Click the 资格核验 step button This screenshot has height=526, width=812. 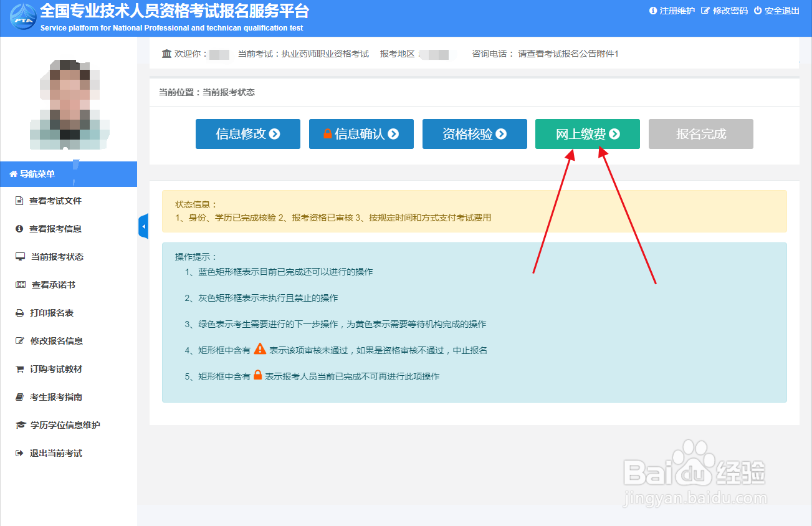(x=474, y=133)
